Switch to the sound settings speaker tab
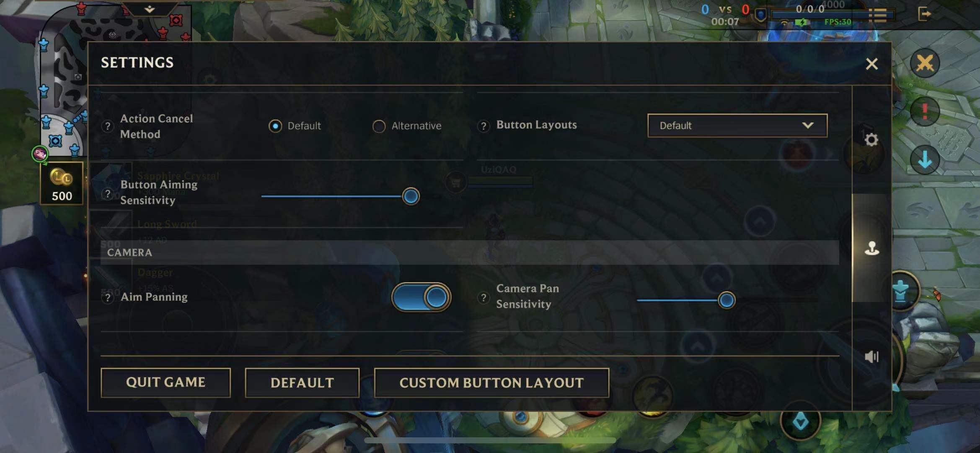The height and width of the screenshot is (453, 980). (871, 357)
